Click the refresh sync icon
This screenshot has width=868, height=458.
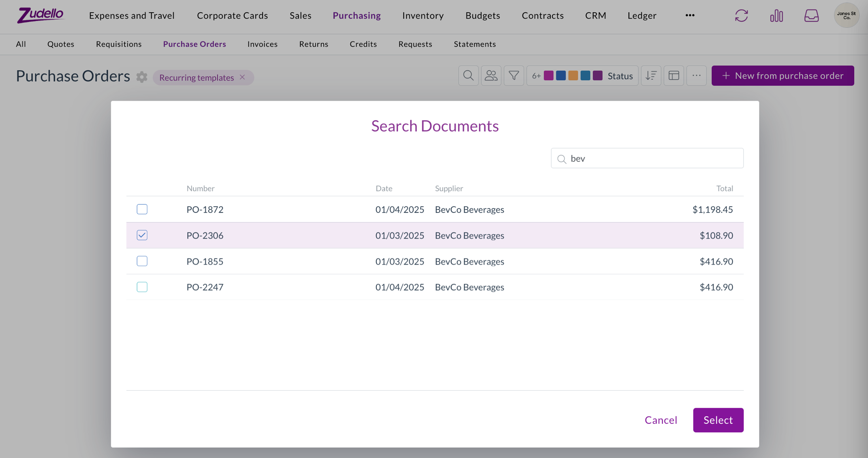tap(741, 16)
